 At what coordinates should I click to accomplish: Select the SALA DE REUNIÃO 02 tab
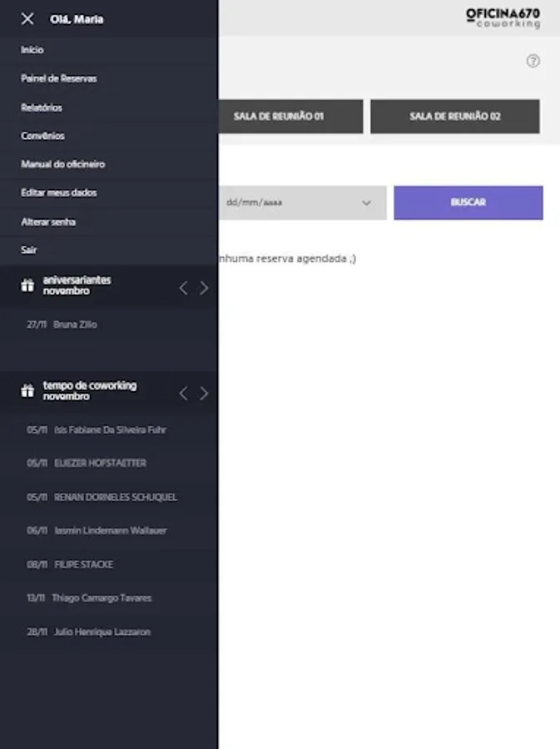point(454,117)
